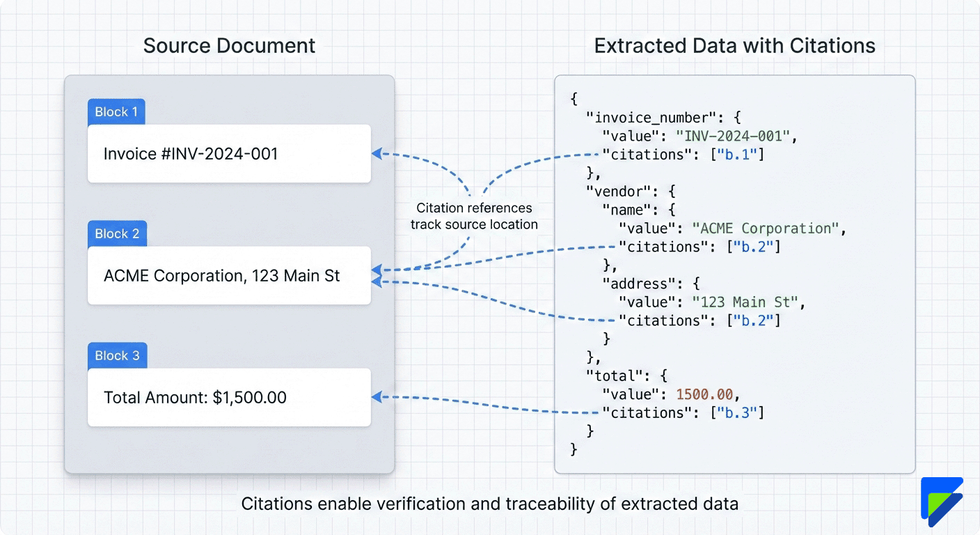Select the citation reference b.1

737,154
